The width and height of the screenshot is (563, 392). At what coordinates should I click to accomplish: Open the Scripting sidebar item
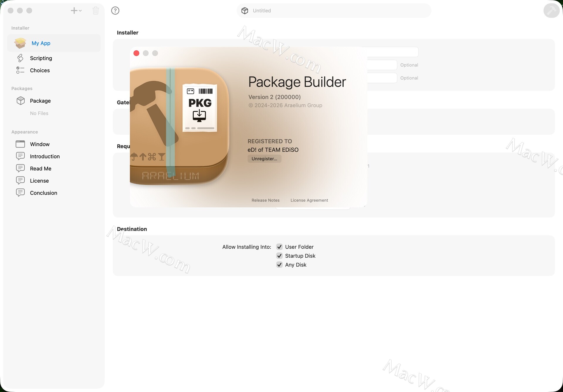tap(41, 58)
